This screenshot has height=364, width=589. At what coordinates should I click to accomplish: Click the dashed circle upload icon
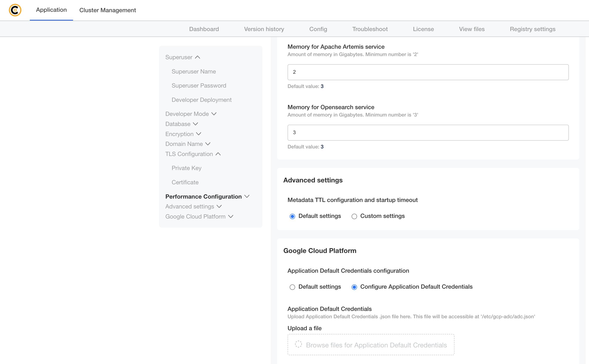pyautogui.click(x=298, y=344)
